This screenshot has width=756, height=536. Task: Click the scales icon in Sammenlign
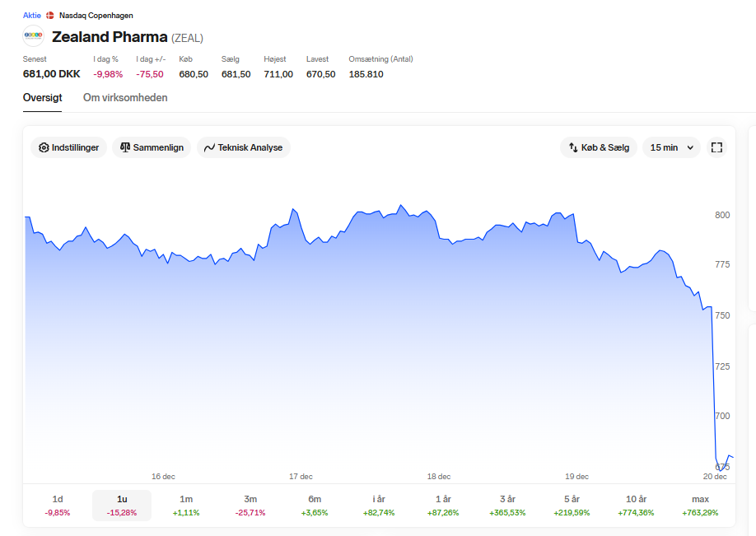[125, 147]
